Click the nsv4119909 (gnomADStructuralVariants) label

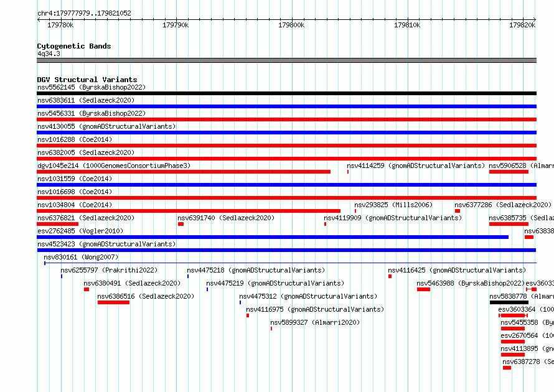tap(393, 218)
